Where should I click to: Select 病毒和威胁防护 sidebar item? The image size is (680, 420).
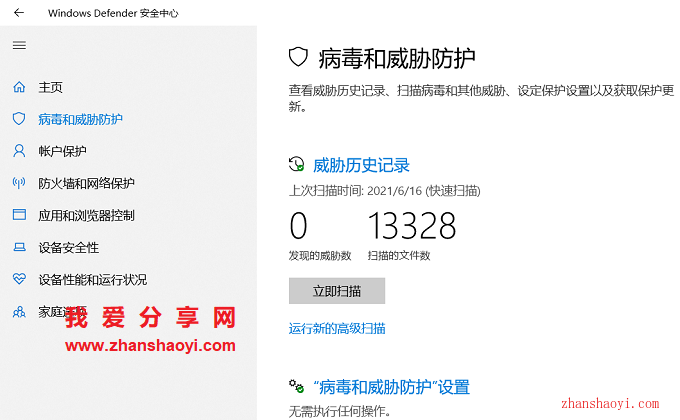pos(80,119)
